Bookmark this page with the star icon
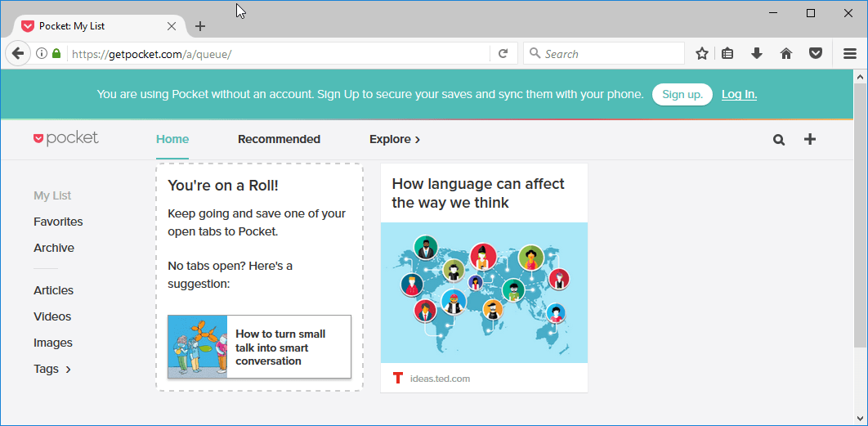The width and height of the screenshot is (868, 426). point(702,54)
